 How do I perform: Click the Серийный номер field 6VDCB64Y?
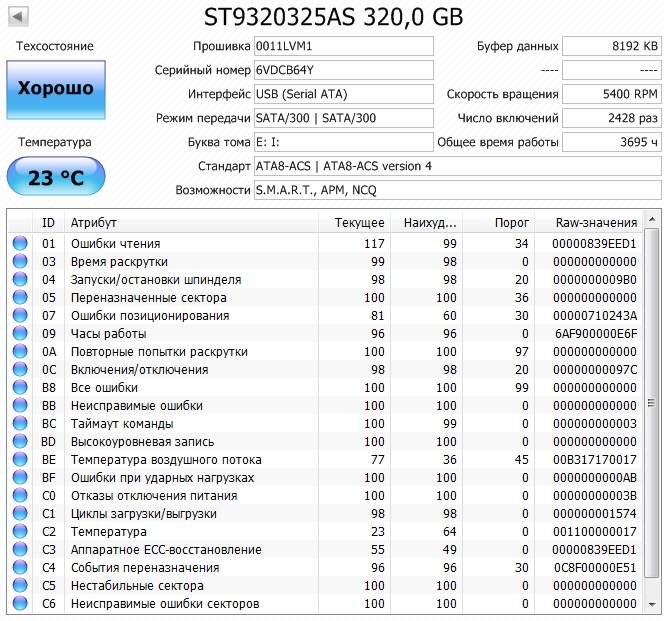(x=344, y=70)
